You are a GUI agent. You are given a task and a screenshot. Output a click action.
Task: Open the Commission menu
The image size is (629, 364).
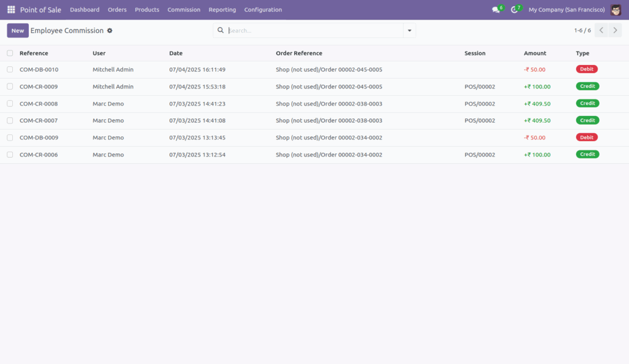click(x=183, y=9)
